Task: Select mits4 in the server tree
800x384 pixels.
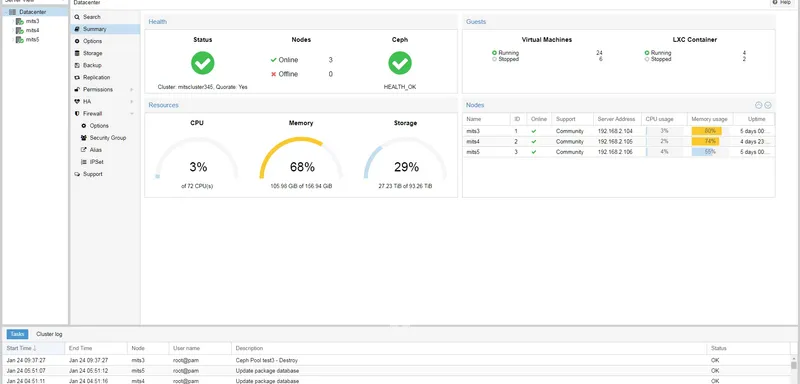Action: (x=32, y=31)
